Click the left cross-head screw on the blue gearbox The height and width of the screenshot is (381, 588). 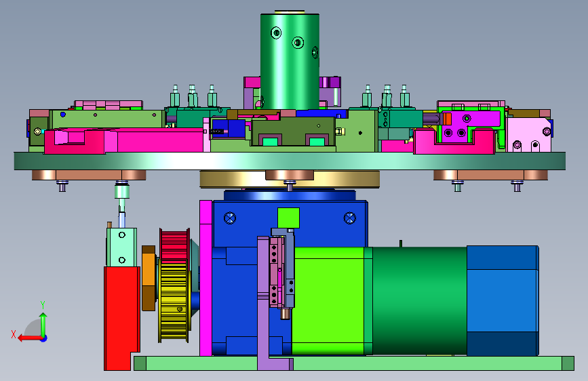[230, 218]
